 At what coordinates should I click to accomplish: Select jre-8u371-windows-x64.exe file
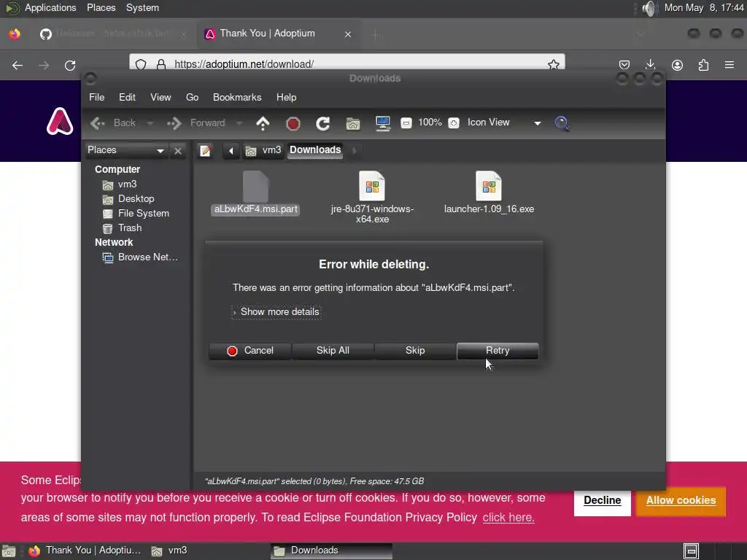[372, 197]
